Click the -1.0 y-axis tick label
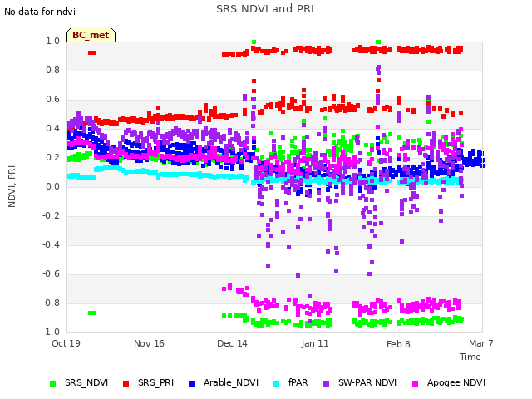The height and width of the screenshot is (399, 532). (51, 332)
